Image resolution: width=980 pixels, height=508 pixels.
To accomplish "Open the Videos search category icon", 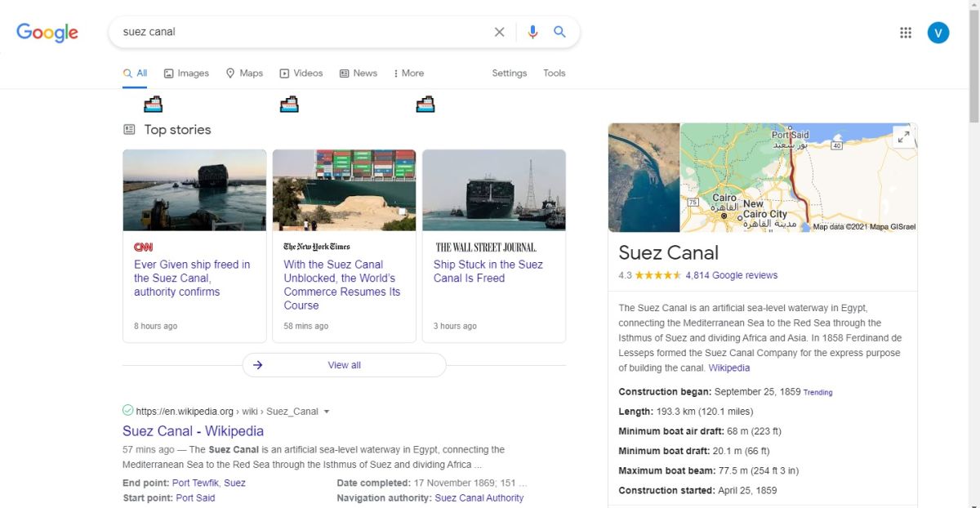I will (284, 73).
